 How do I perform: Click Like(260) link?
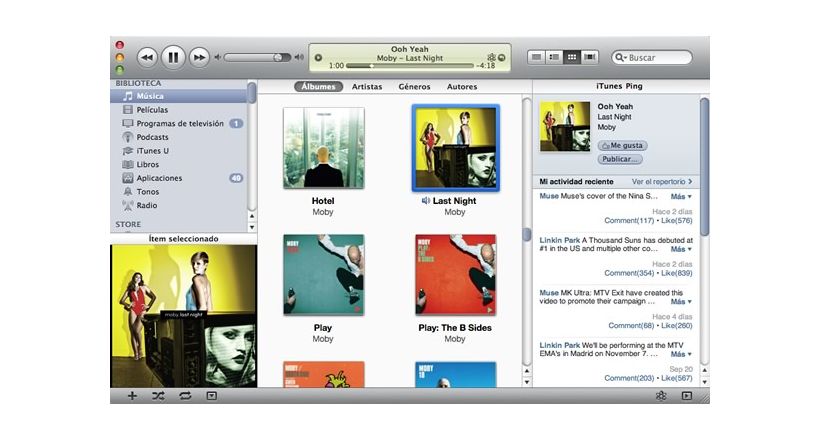677,325
